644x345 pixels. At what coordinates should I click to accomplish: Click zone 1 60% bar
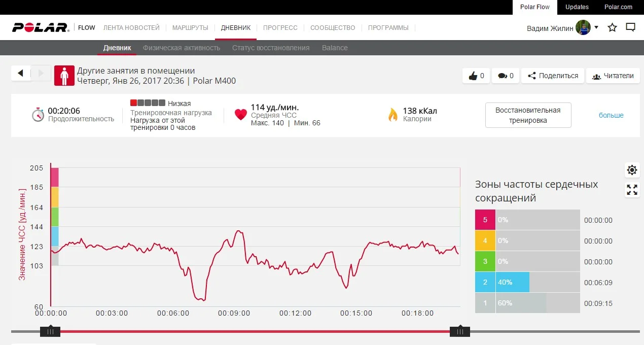click(521, 303)
